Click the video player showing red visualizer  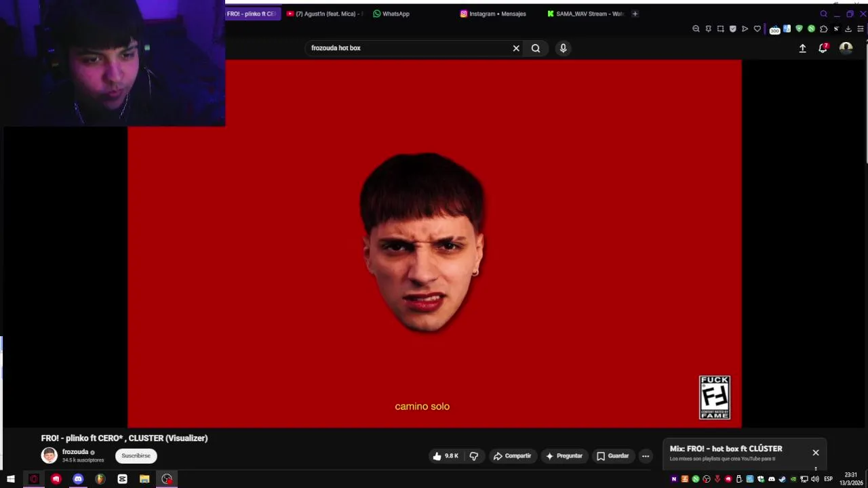[x=434, y=244]
